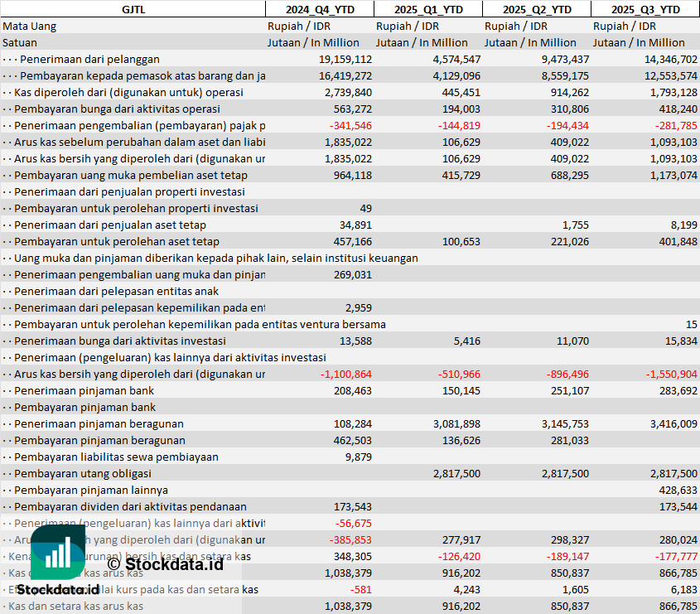The image size is (700, 614).
Task: Click the value 2,959
Action: pyautogui.click(x=359, y=307)
